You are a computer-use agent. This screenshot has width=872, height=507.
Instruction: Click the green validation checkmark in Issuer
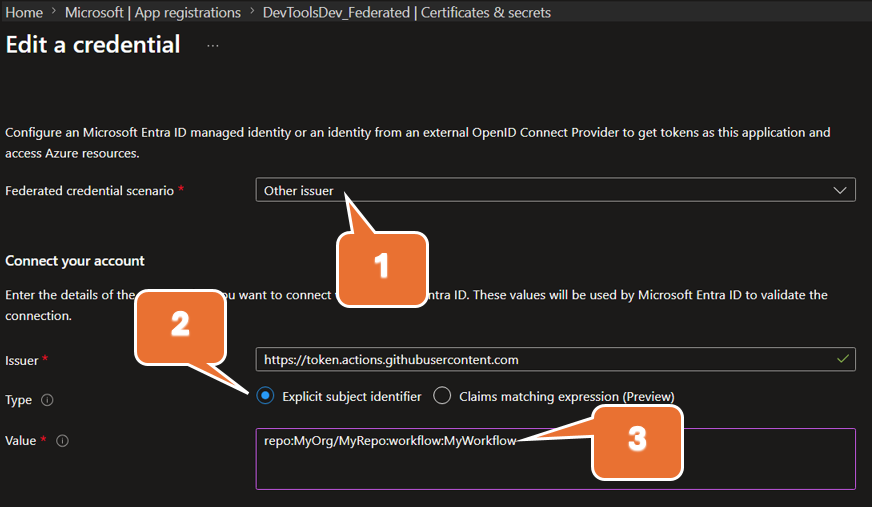[x=843, y=359]
